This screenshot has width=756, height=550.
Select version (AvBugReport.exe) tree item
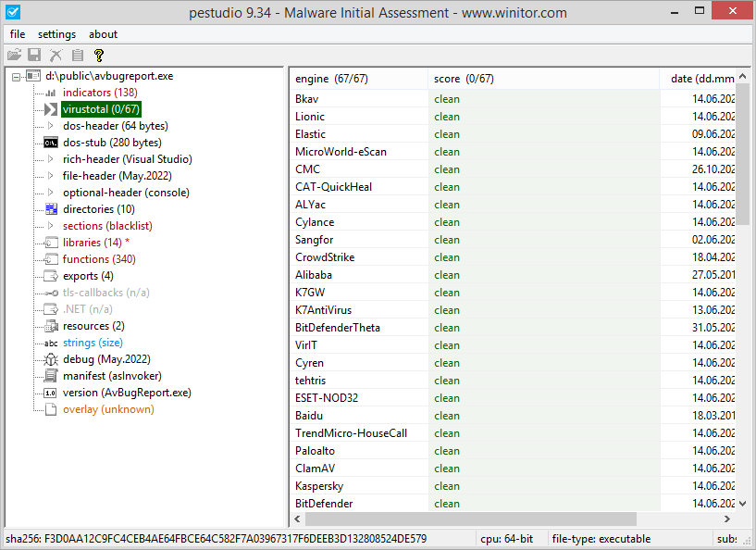128,393
